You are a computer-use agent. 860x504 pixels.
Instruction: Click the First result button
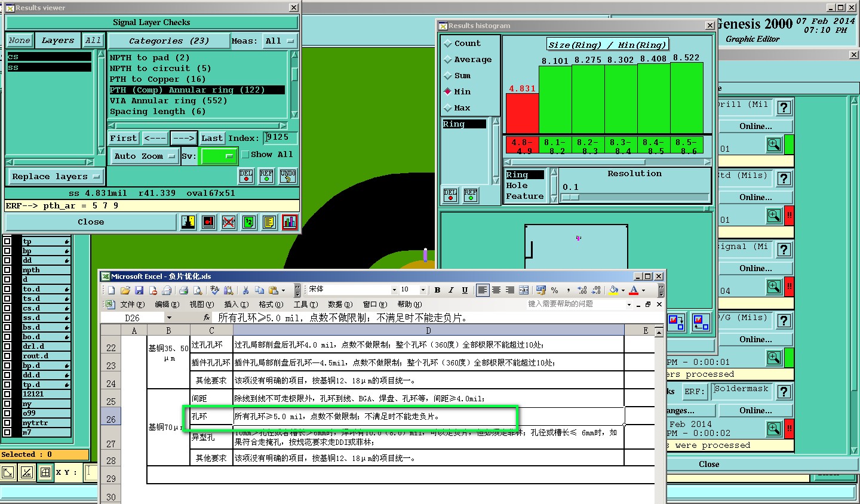124,139
